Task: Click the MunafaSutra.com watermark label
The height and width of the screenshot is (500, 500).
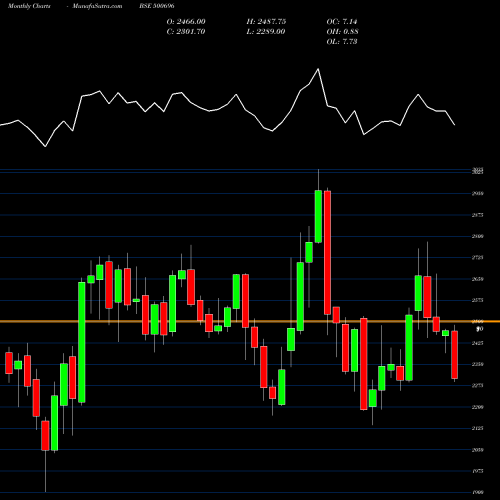Action: [97, 6]
